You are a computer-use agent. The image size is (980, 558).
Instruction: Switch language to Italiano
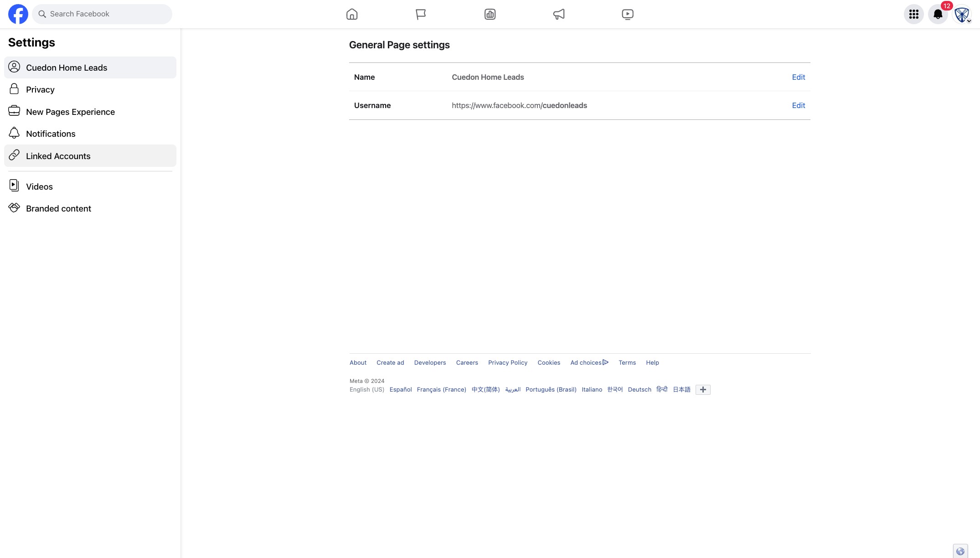click(x=592, y=390)
